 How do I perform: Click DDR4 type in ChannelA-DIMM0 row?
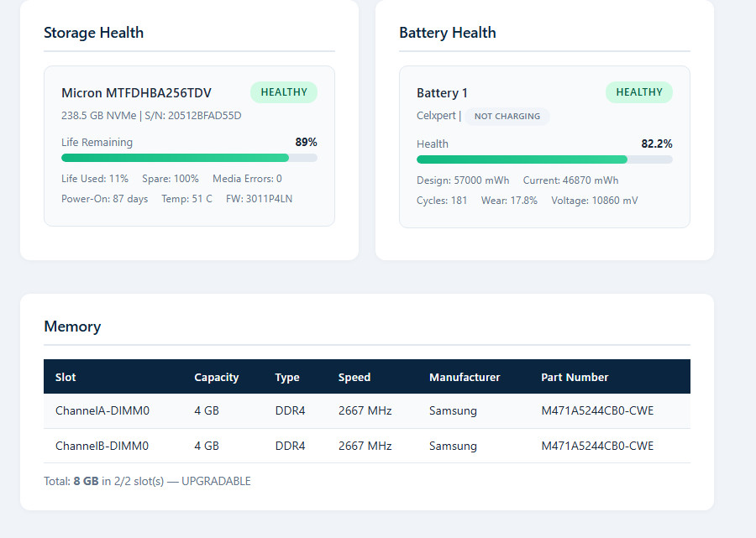[291, 411]
